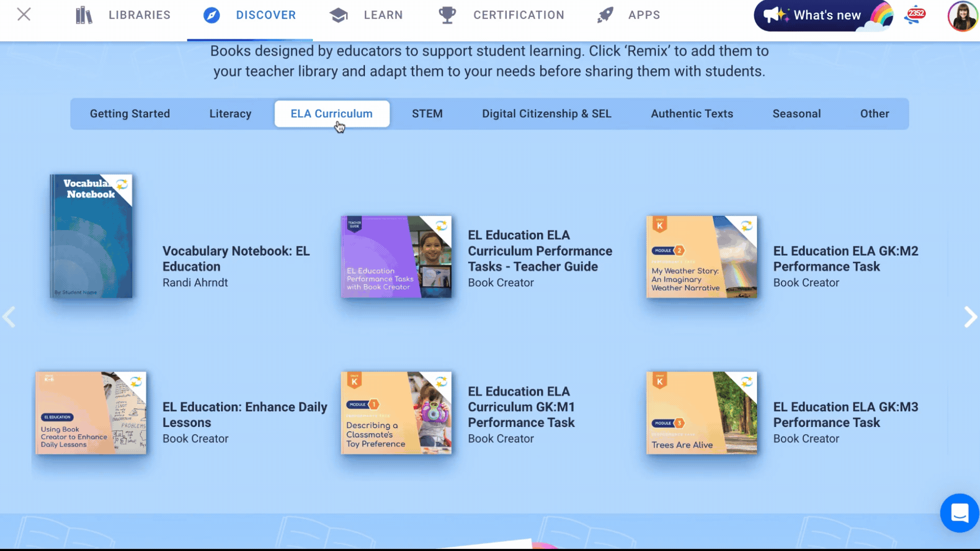Open Describing a Classmate's Toy Preference cover
This screenshot has width=980, height=551.
point(396,413)
